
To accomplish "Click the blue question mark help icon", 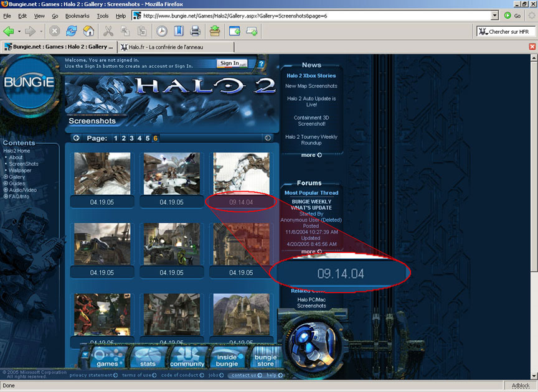I will pyautogui.click(x=261, y=64).
